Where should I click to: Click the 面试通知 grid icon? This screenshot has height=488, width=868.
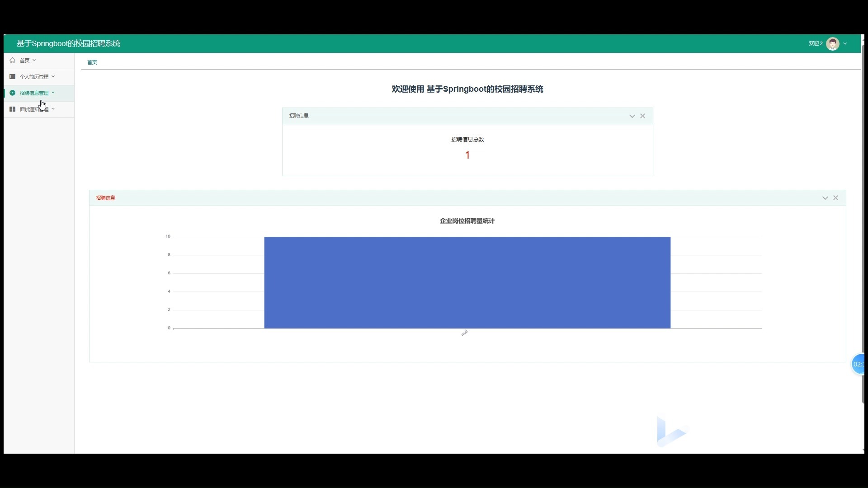(12, 109)
